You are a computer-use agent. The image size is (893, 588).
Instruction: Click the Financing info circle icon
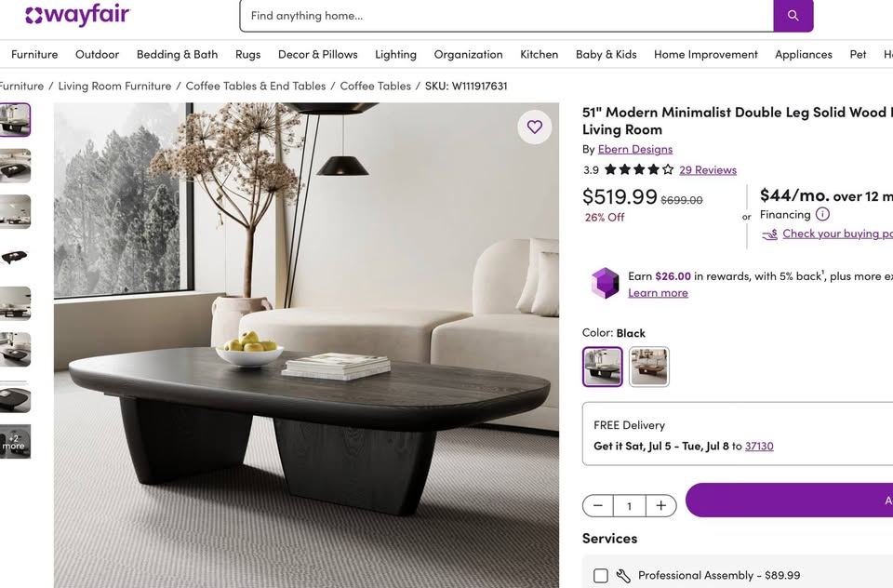tap(822, 214)
